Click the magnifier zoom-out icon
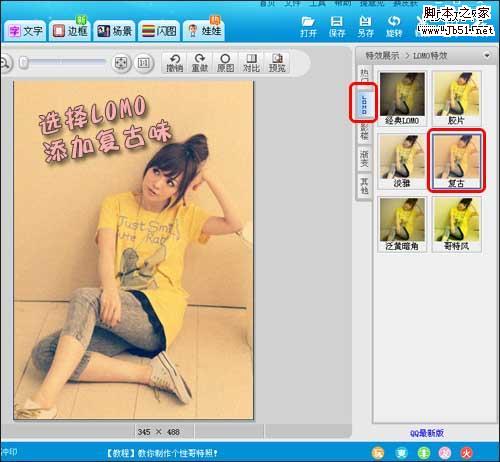This screenshot has height=462, width=500. (x=4, y=63)
